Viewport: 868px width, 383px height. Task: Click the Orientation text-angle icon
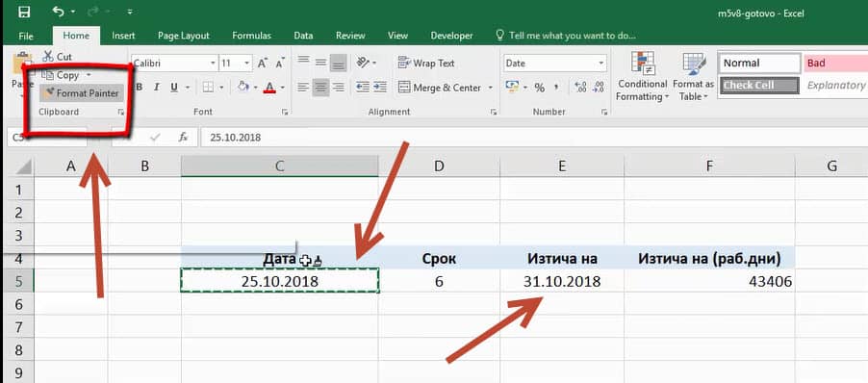point(363,63)
